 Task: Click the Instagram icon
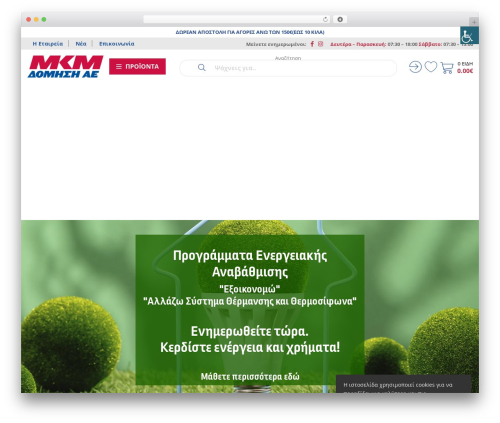(321, 44)
